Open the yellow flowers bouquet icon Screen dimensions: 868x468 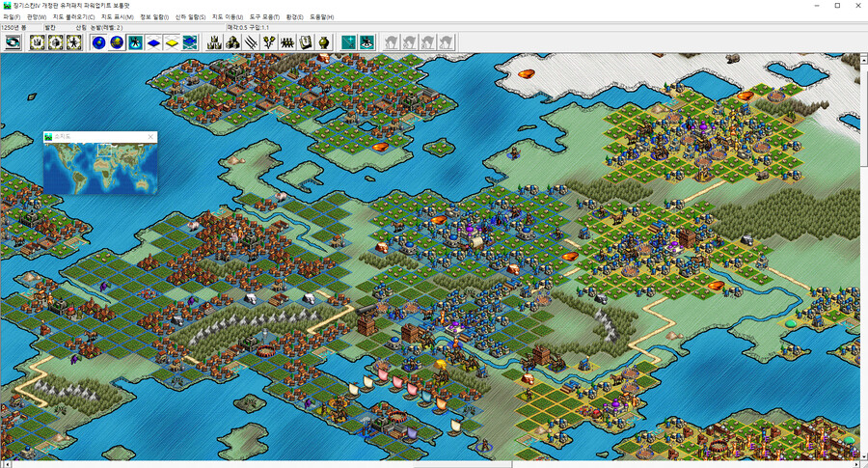[269, 42]
